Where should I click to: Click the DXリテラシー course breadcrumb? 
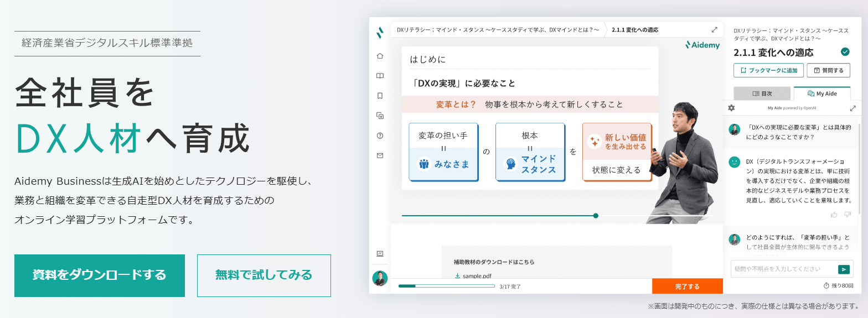[498, 30]
